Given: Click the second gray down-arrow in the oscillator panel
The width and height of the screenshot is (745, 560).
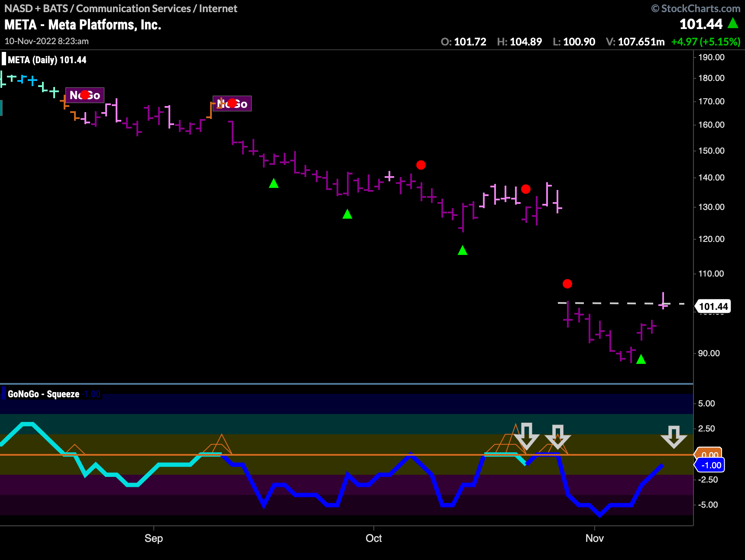Looking at the screenshot, I should (x=557, y=437).
